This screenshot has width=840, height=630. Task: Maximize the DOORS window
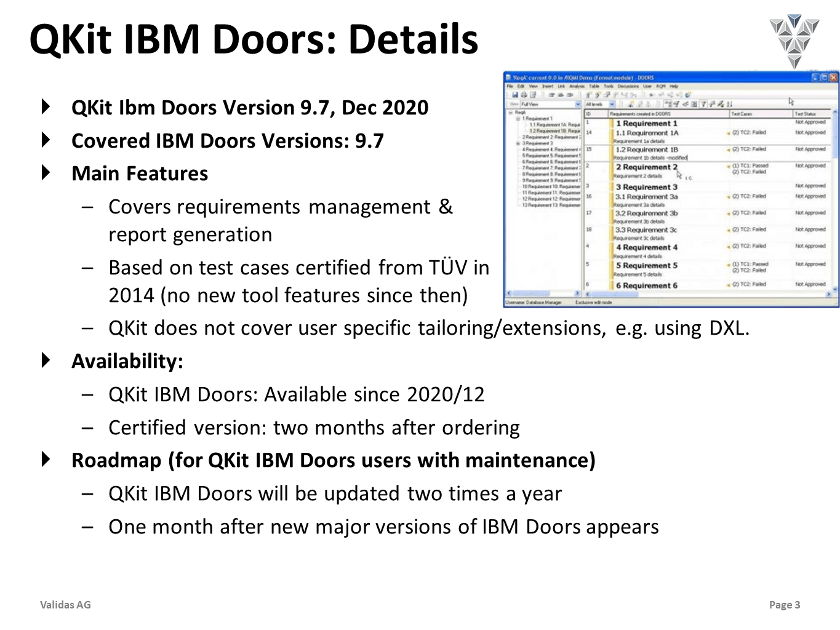pyautogui.click(x=825, y=78)
